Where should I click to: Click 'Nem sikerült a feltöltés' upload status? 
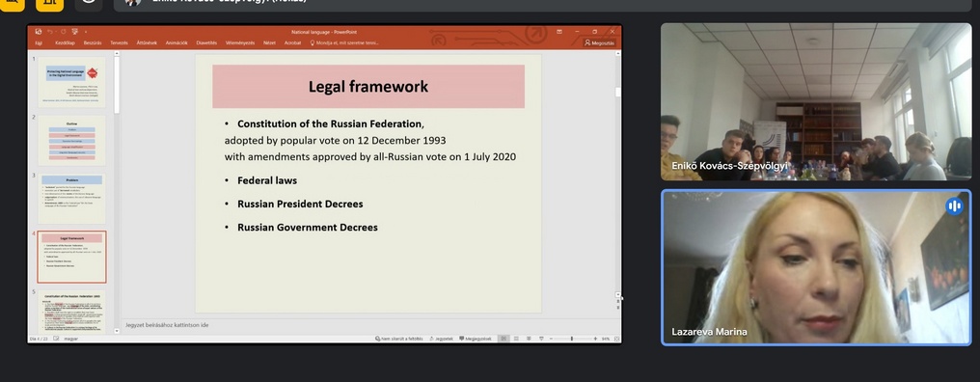click(399, 339)
